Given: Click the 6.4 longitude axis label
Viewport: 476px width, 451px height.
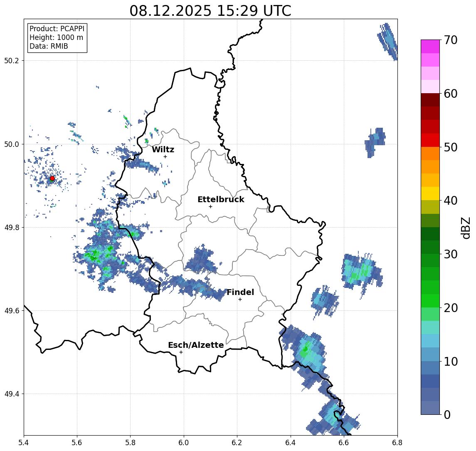Looking at the screenshot, I should point(291,443).
